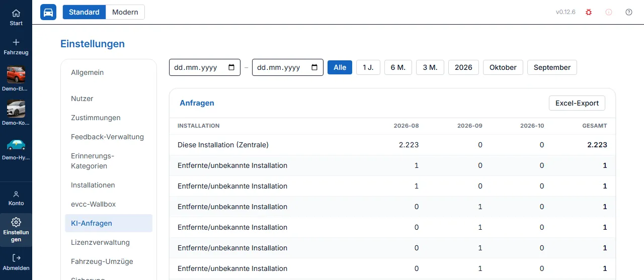The image size is (644, 280).
Task: Click the end date input field
Action: click(288, 67)
